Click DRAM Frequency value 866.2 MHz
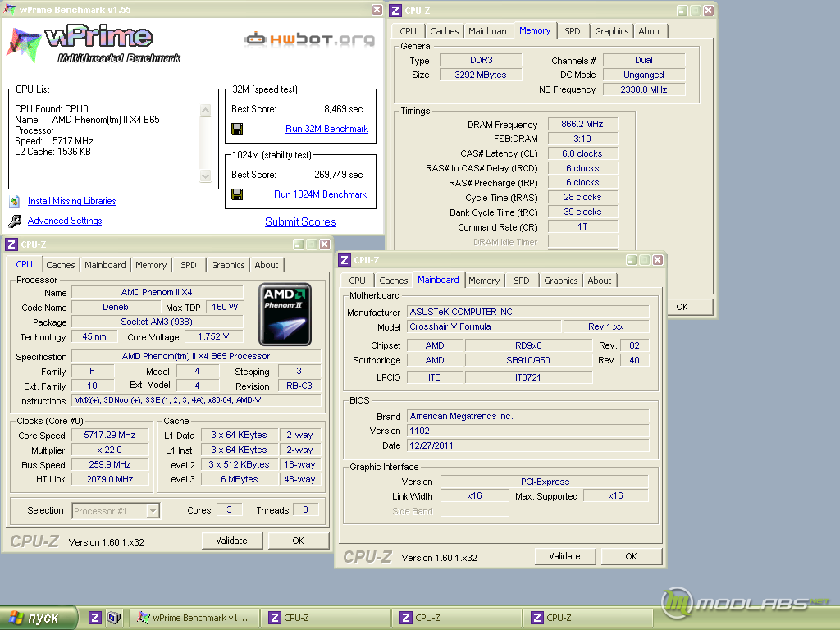840x630 pixels. [582, 125]
